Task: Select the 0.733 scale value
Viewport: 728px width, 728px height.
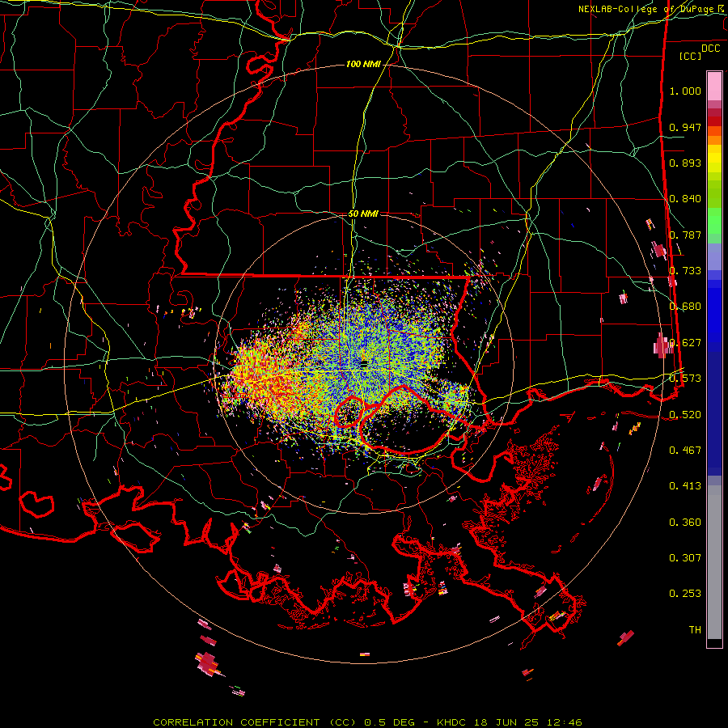Action: (685, 271)
